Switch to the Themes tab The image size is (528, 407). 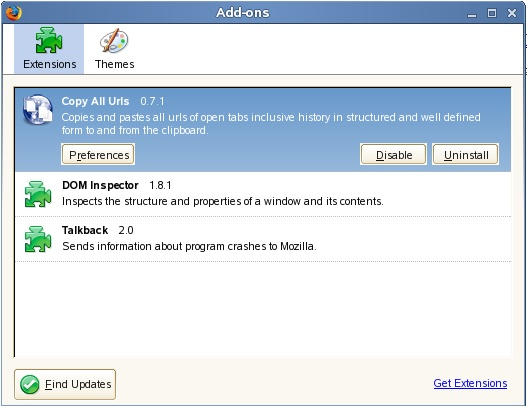(114, 49)
